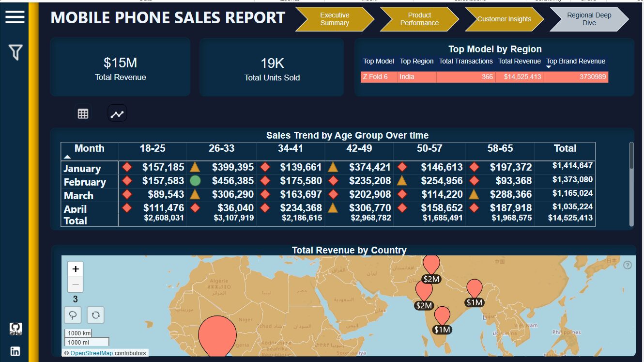Click green circle indicator beside $456,385
The height and width of the screenshot is (362, 644).
click(195, 181)
